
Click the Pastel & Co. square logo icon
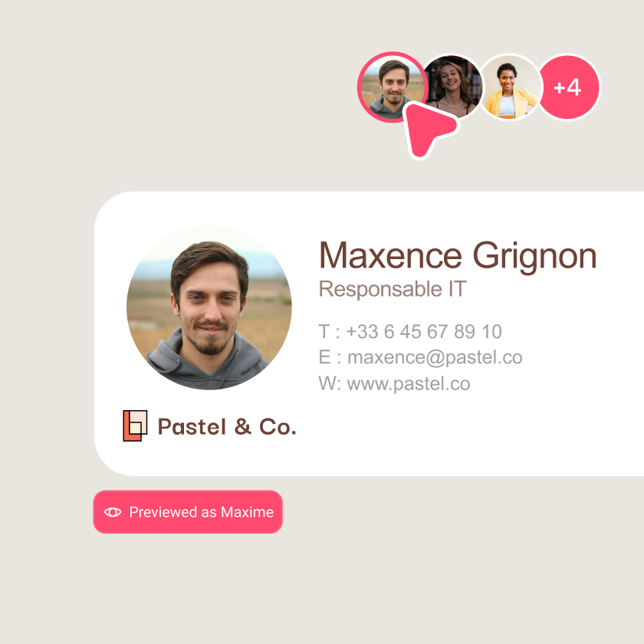[135, 426]
